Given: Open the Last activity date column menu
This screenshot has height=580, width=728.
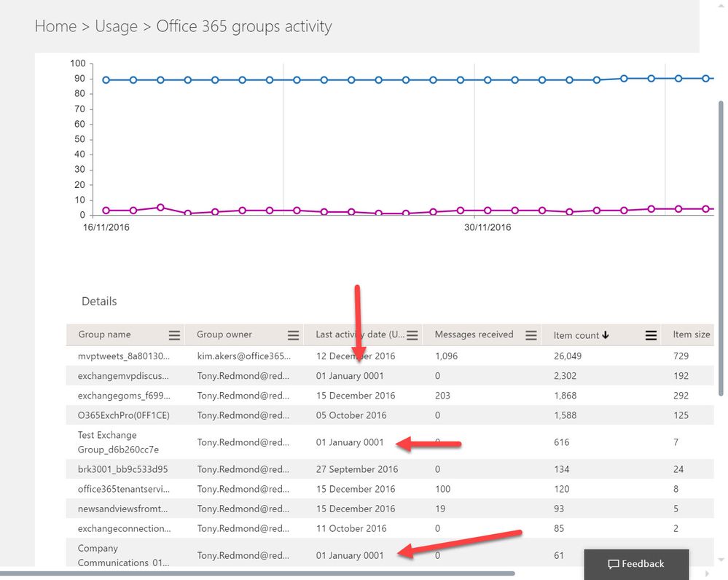Looking at the screenshot, I should [413, 334].
